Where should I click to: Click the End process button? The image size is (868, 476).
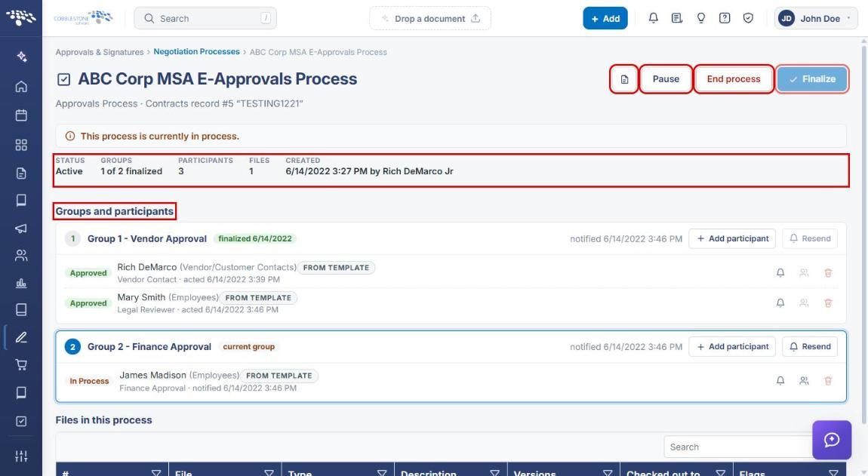[734, 79]
